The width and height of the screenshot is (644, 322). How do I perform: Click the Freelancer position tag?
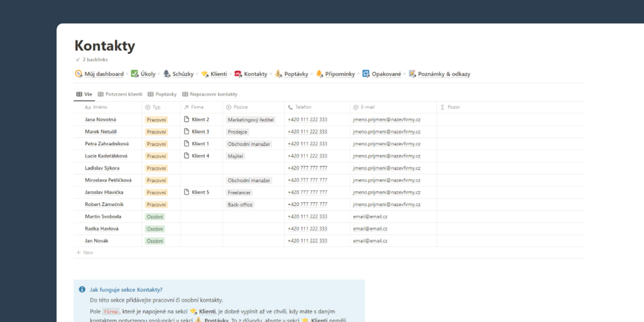coord(239,193)
